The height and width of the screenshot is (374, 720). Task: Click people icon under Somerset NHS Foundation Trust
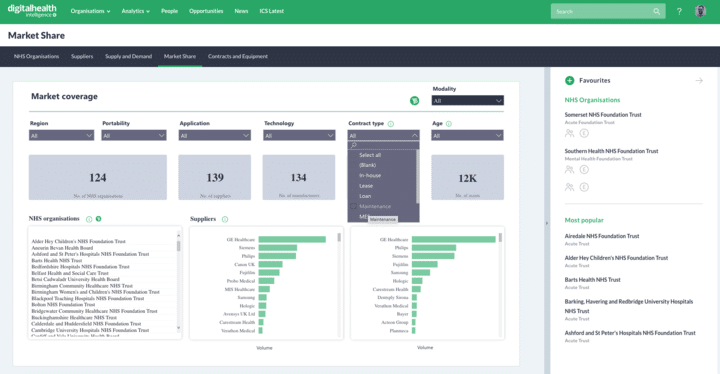pos(569,133)
